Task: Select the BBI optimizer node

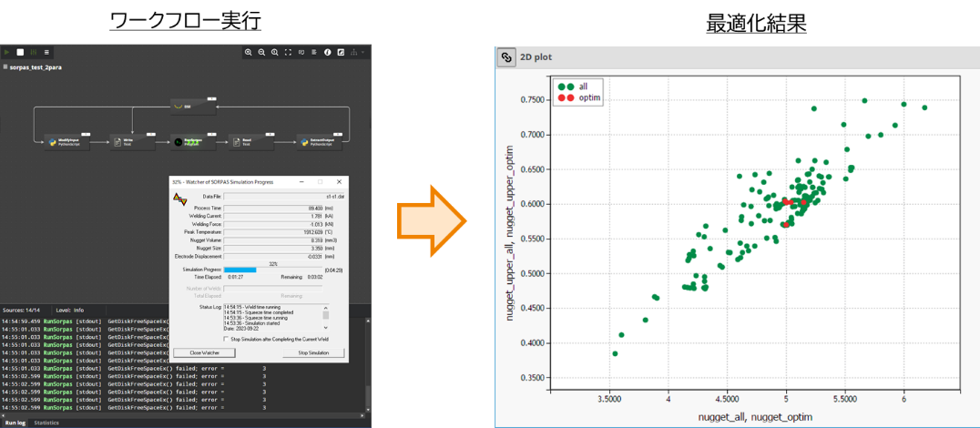Action: point(193,107)
